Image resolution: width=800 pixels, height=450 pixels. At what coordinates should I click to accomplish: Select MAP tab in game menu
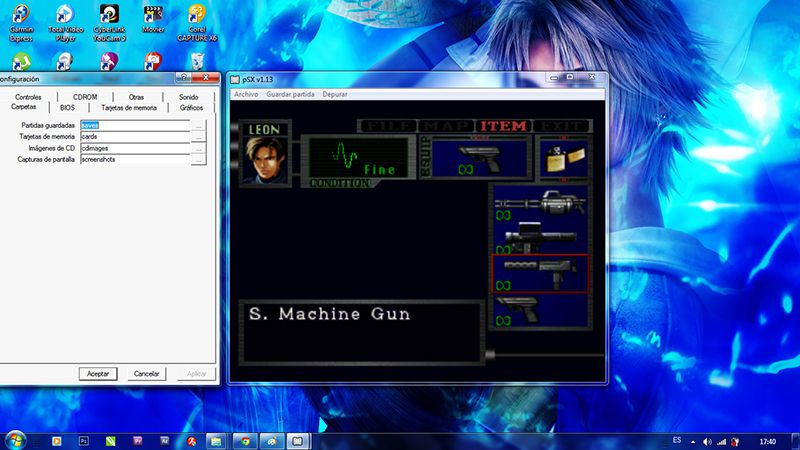click(x=446, y=126)
